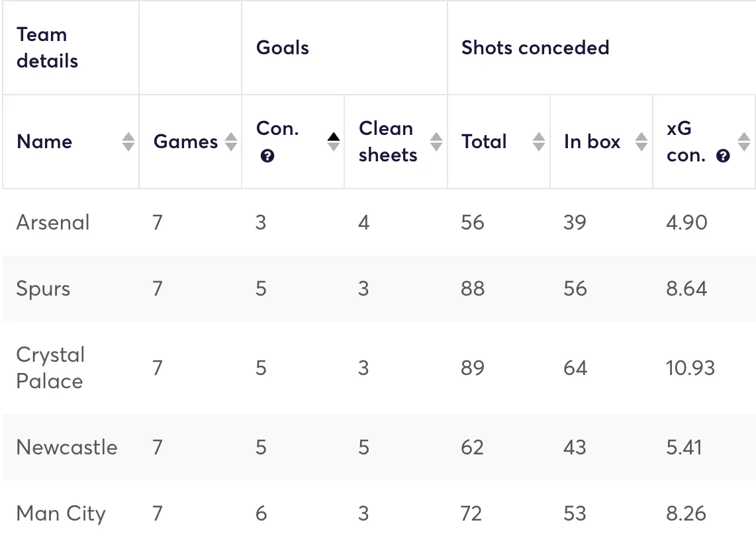Click the Goals group header
The image size is (756, 545).
point(283,48)
